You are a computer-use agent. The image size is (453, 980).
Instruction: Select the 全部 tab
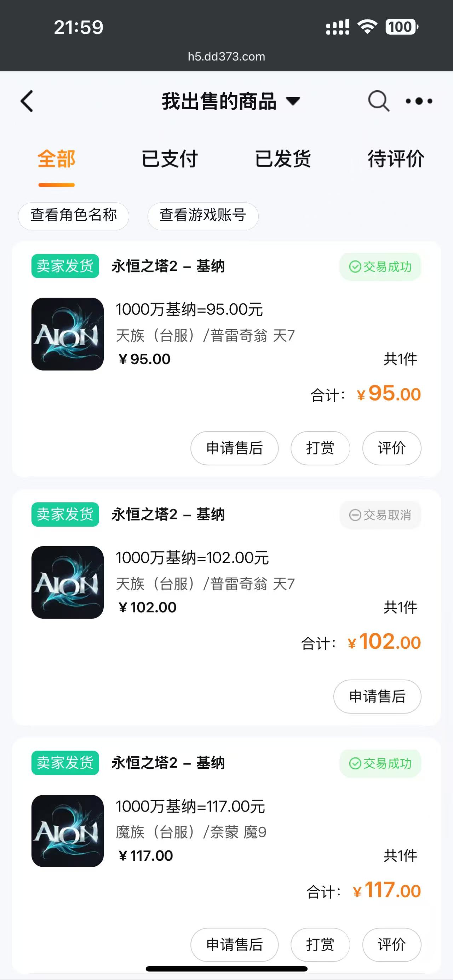pyautogui.click(x=56, y=159)
